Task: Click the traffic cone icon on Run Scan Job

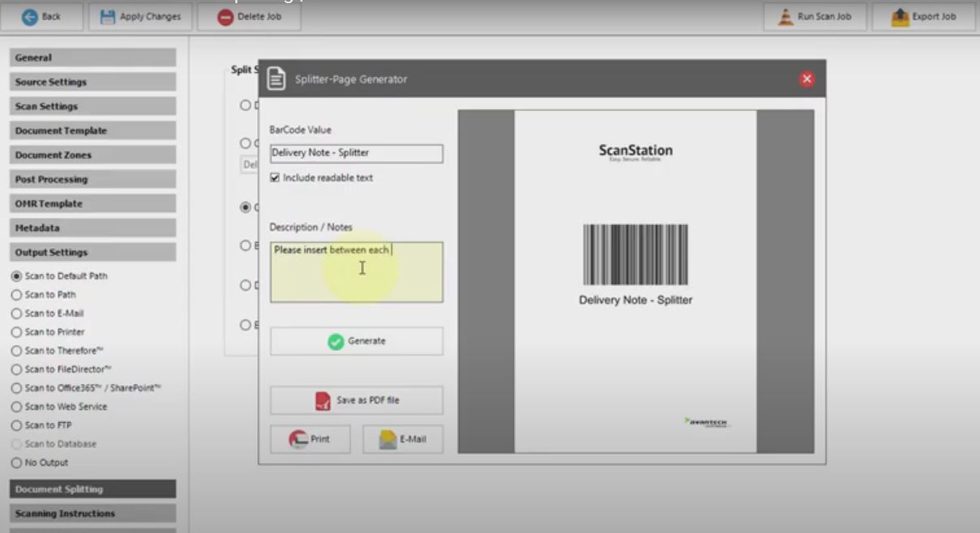Action: [785, 17]
